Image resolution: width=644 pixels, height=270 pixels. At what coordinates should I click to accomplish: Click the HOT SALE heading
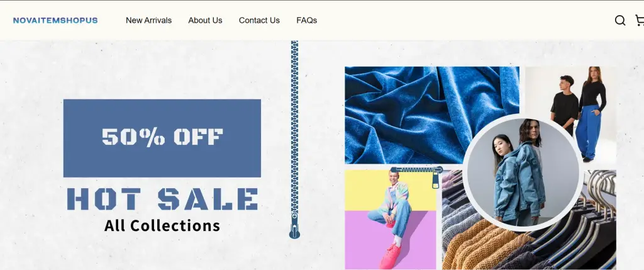coord(162,200)
